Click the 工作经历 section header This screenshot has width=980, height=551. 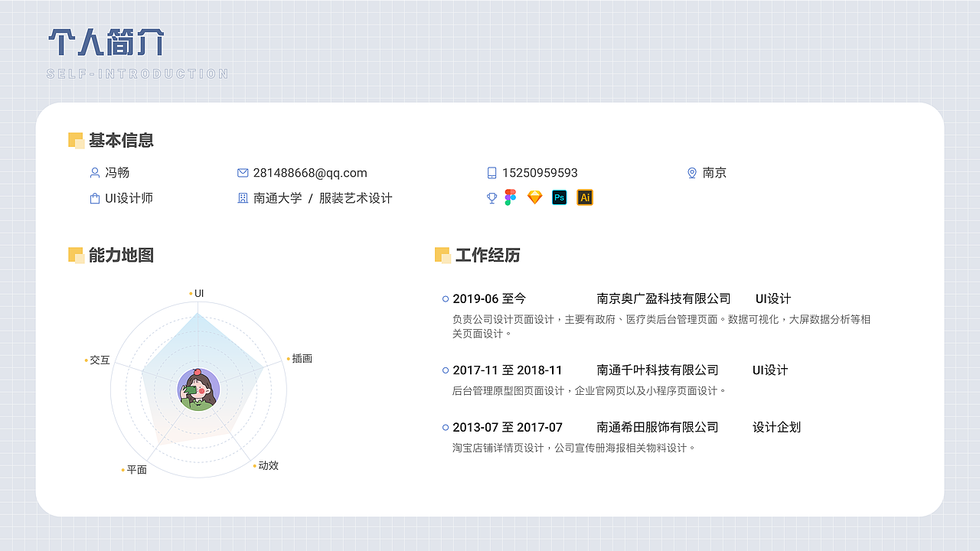488,256
